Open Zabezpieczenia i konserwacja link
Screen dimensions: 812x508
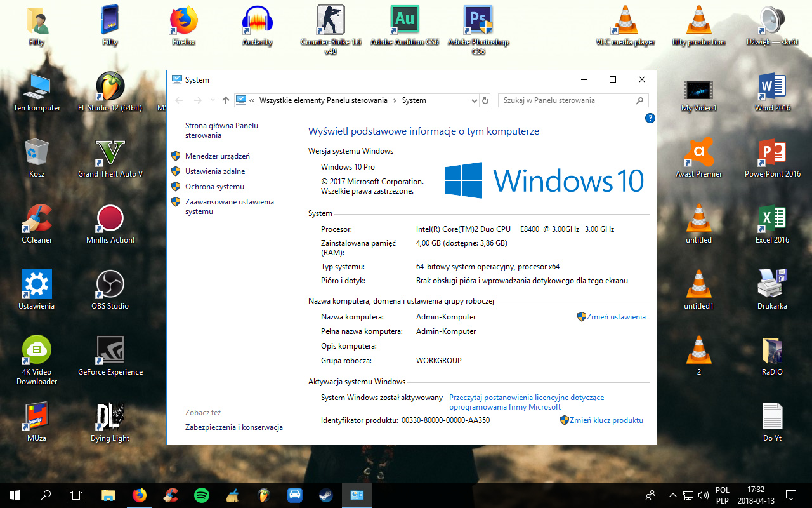click(x=234, y=427)
